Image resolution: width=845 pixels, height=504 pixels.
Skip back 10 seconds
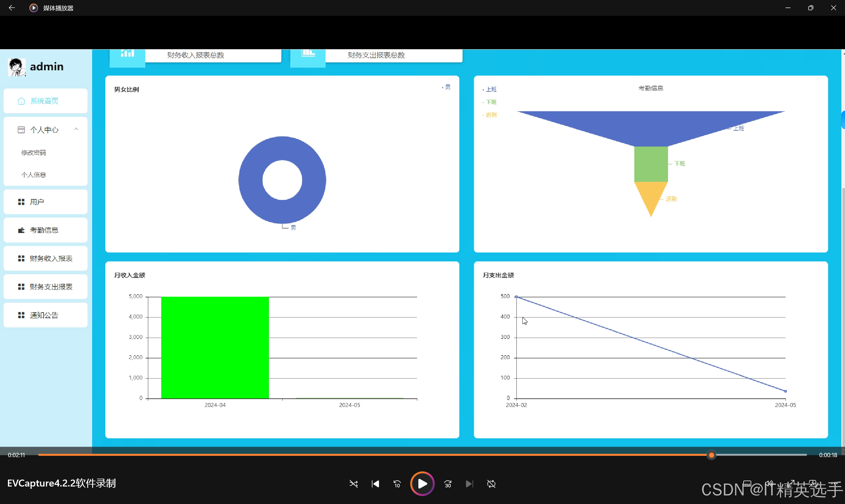point(397,484)
